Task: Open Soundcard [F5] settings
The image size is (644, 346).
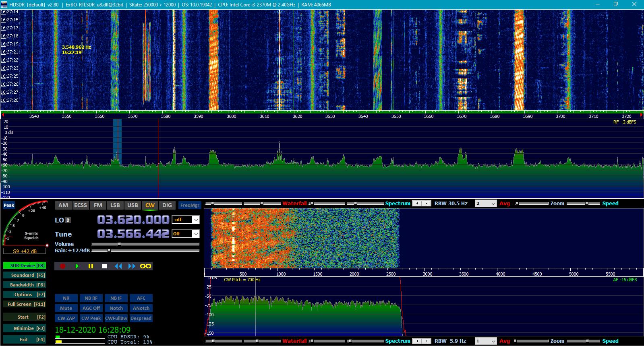Action: pos(24,275)
